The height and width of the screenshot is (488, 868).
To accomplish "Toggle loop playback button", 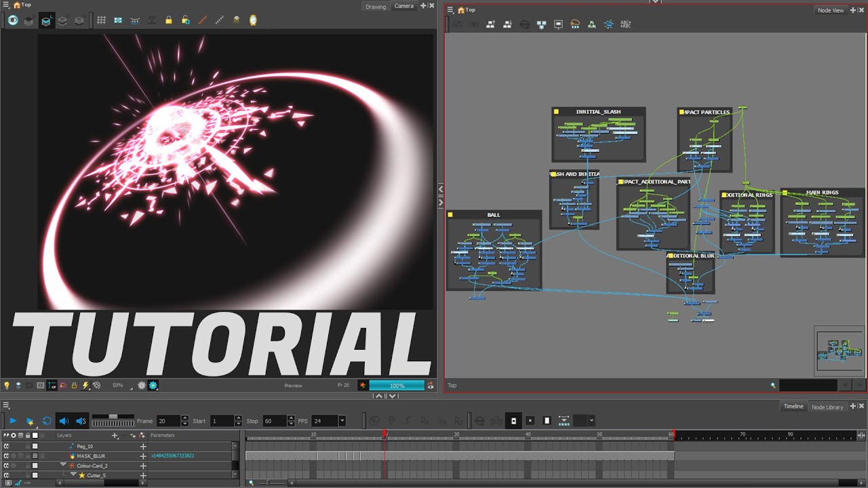I will [x=47, y=421].
